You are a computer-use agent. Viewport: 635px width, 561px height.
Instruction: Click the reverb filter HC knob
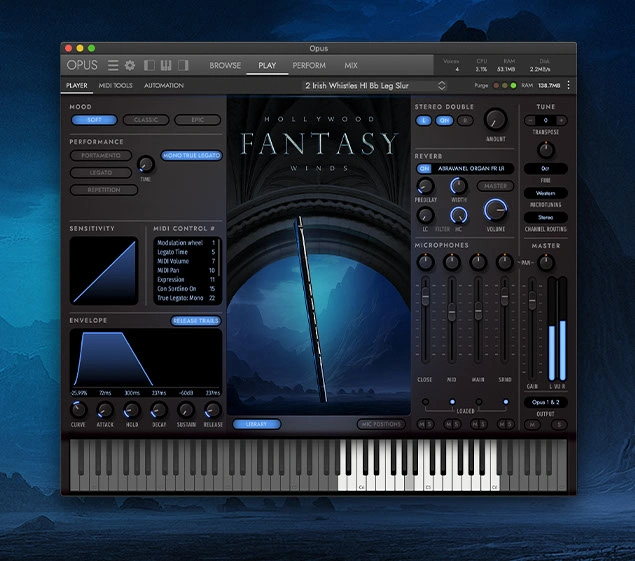458,215
